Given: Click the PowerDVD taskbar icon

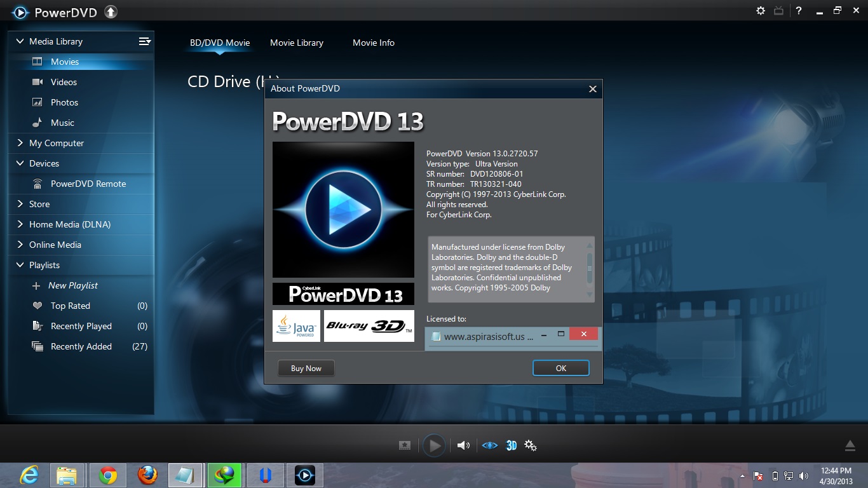Looking at the screenshot, I should (x=305, y=475).
